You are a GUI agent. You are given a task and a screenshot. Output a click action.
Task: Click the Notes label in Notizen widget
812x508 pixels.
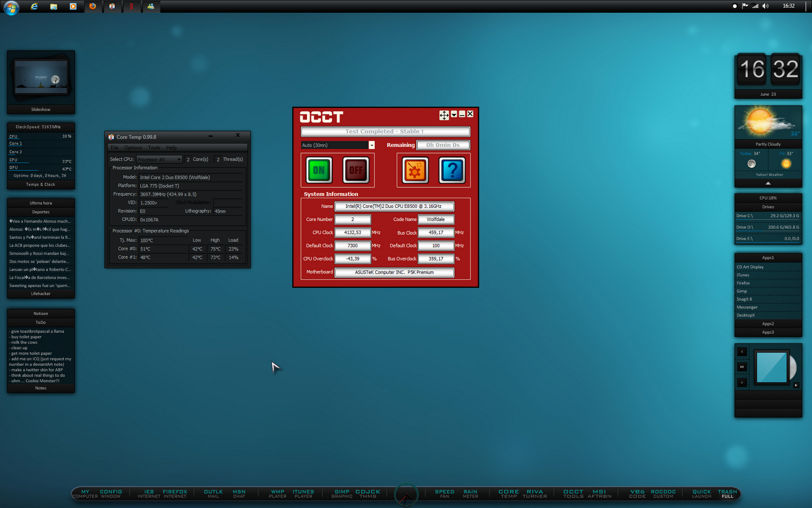coord(41,388)
